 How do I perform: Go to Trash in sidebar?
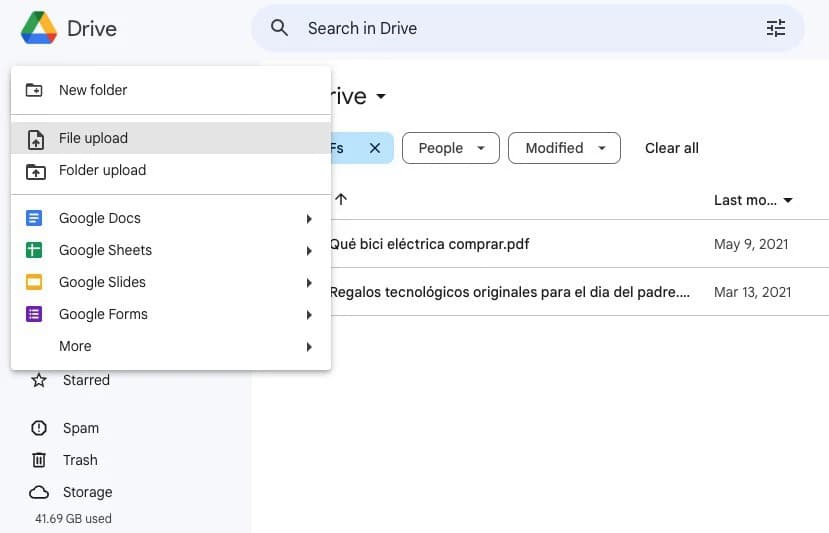pyautogui.click(x=80, y=460)
